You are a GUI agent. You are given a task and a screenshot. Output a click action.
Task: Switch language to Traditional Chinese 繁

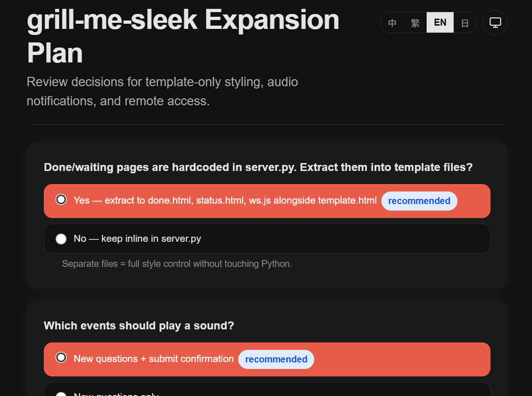click(415, 23)
